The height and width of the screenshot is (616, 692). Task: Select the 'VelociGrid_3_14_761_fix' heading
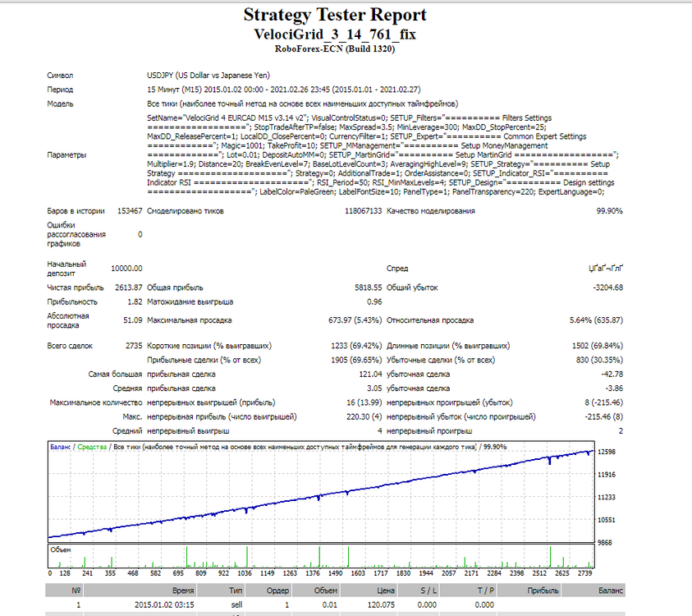[x=335, y=34]
